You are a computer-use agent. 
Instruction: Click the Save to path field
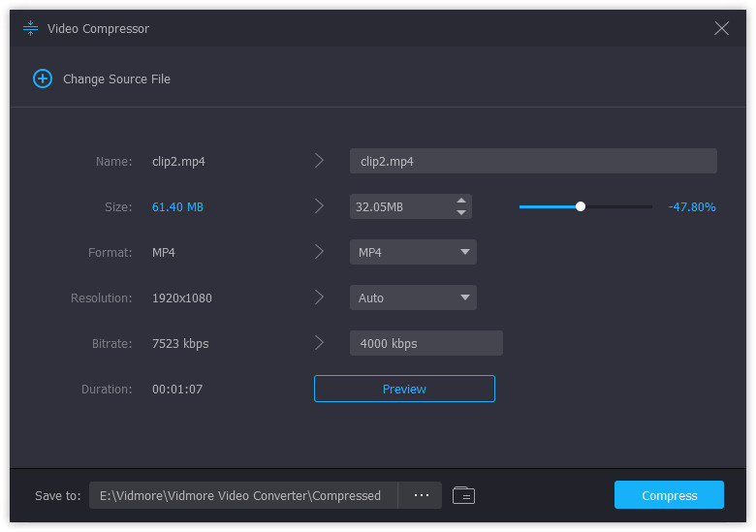(x=242, y=495)
